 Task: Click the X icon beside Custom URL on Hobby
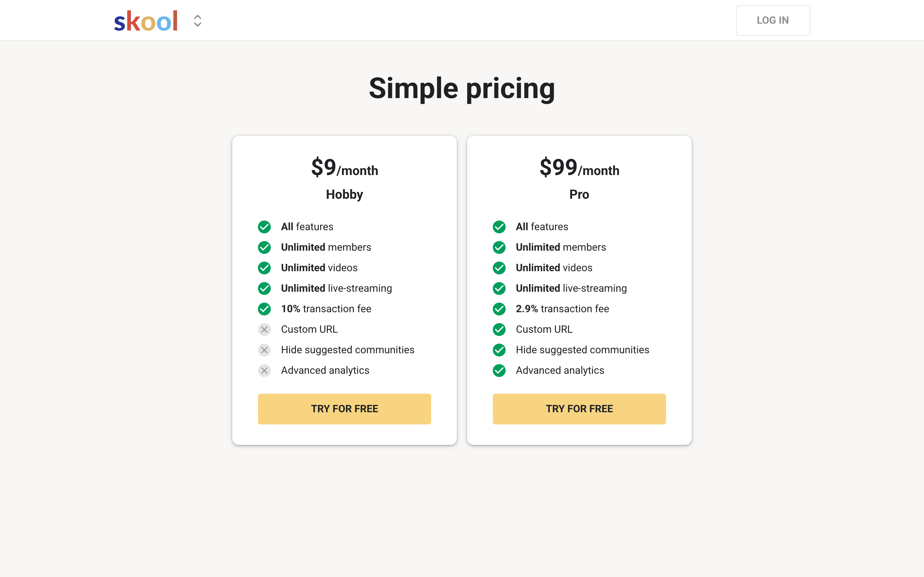tap(264, 329)
